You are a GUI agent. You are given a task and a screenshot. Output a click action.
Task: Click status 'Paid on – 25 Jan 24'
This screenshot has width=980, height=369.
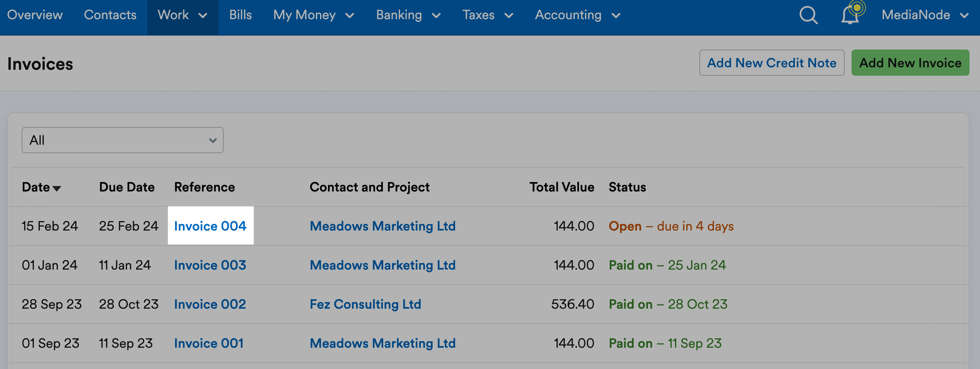click(x=667, y=265)
